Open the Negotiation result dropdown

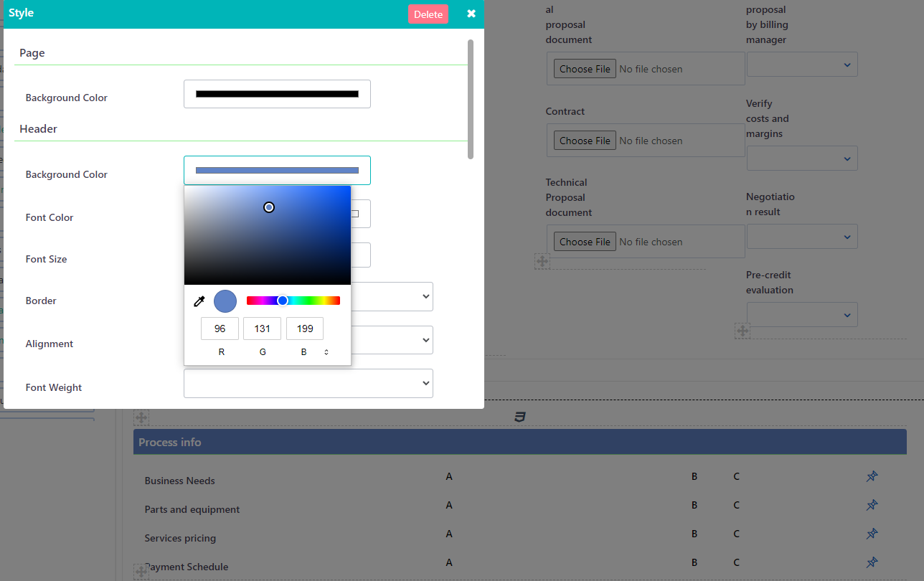802,236
